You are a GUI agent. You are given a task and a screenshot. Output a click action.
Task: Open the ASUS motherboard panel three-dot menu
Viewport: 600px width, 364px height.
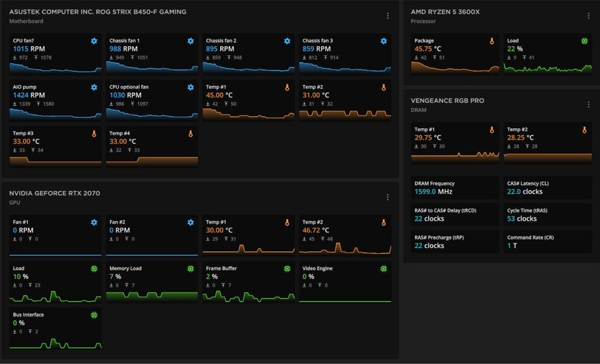(387, 16)
